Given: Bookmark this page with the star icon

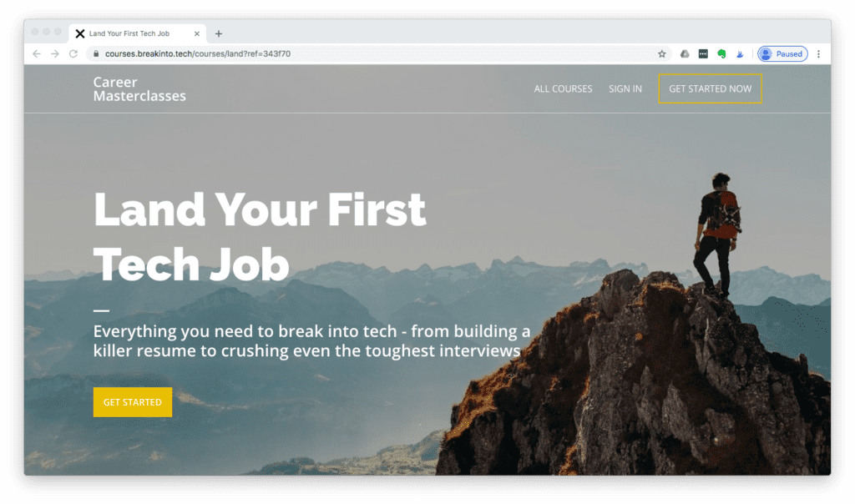Looking at the screenshot, I should tap(662, 54).
